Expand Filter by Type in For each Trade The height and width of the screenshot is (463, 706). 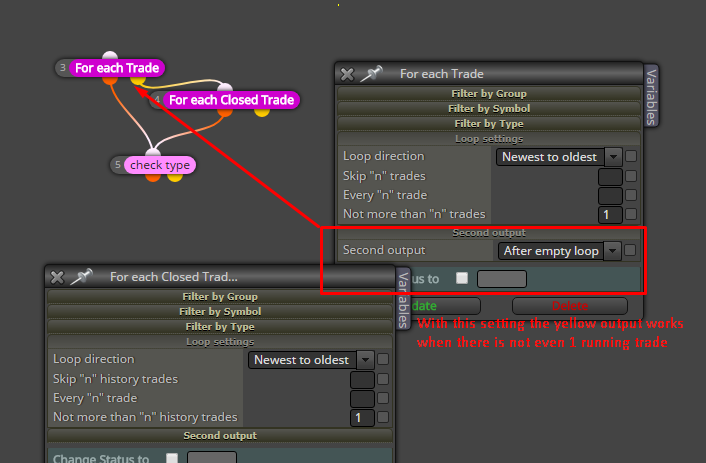489,123
